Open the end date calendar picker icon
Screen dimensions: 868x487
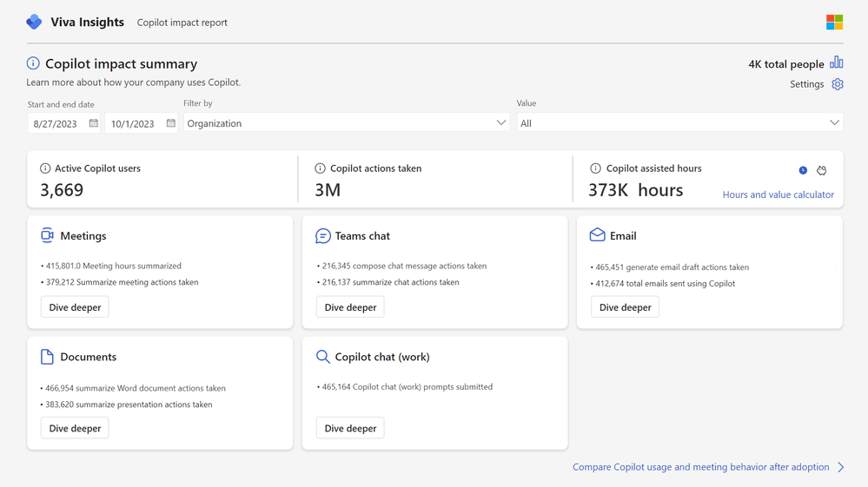coord(171,123)
